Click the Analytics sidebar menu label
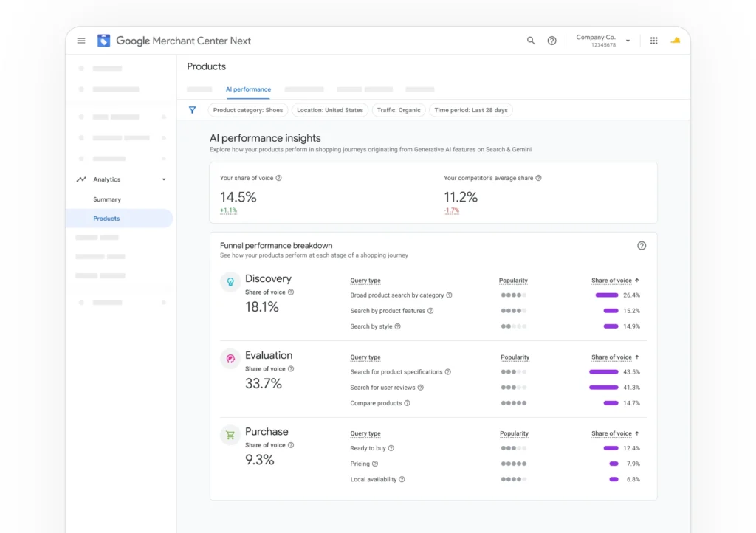Screen dimensions: 756x533 [x=106, y=179]
